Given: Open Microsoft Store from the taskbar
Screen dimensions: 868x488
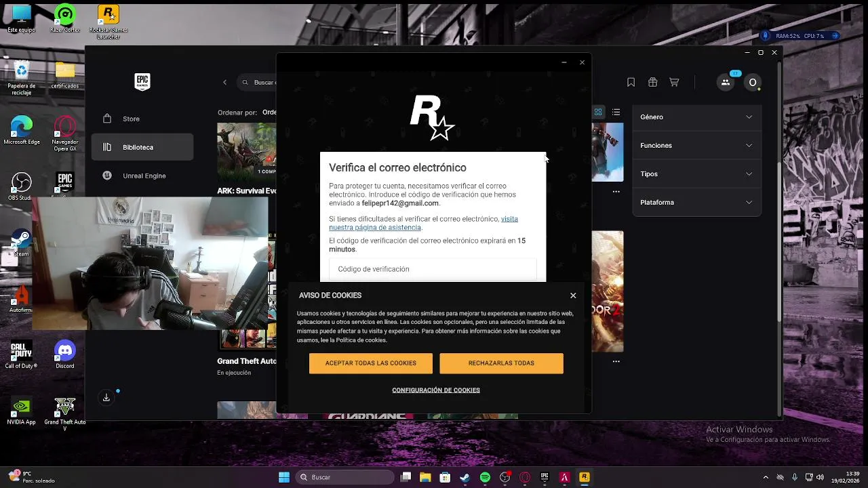Looking at the screenshot, I should 445,477.
